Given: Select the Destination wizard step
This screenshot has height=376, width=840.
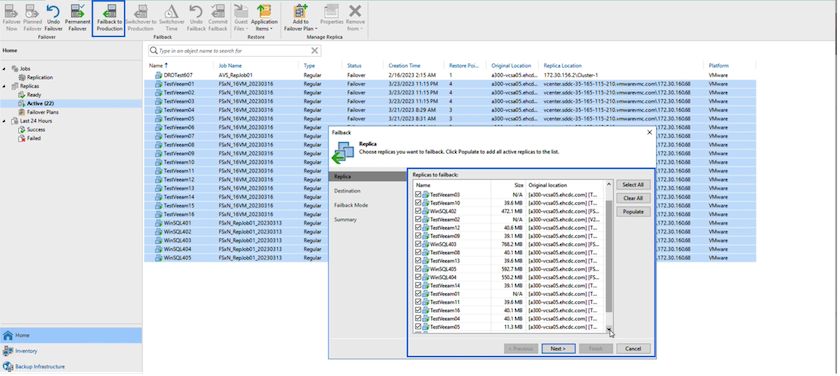Looking at the screenshot, I should tap(347, 191).
